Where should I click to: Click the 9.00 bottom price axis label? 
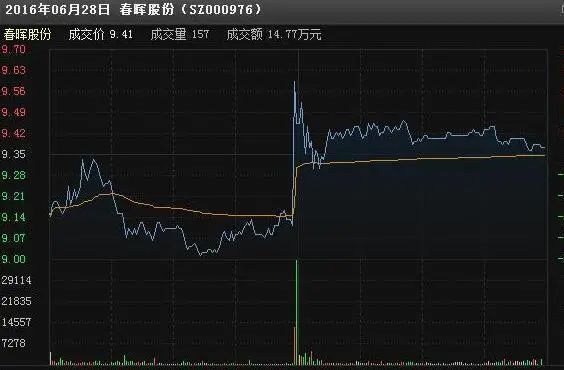[14, 259]
